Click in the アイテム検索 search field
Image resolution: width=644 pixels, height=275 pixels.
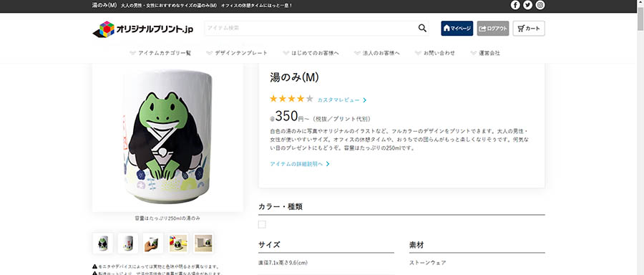pyautogui.click(x=311, y=29)
